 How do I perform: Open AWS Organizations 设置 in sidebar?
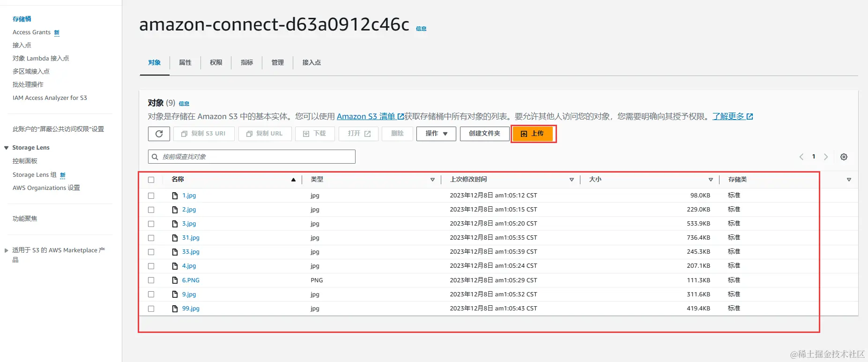click(x=46, y=188)
